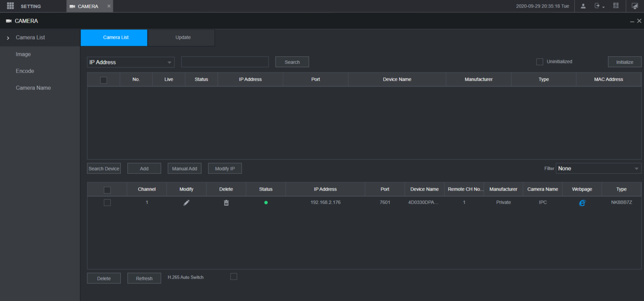
Task: Expand the Filter dropdown set to None
Action: point(598,168)
